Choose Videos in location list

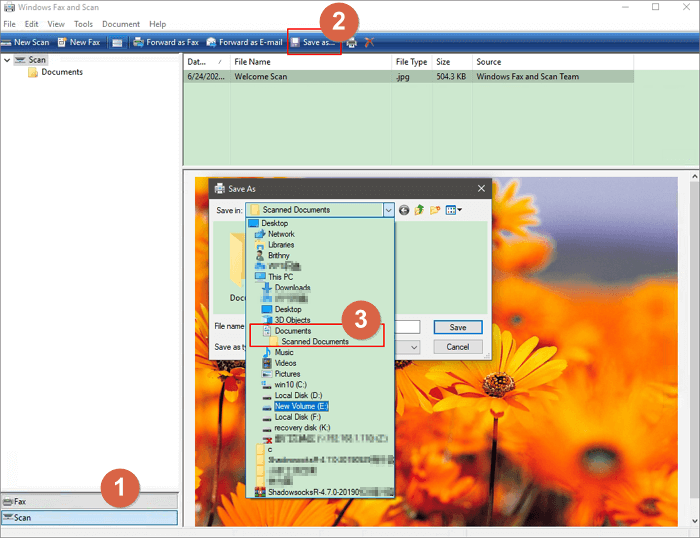(x=279, y=363)
